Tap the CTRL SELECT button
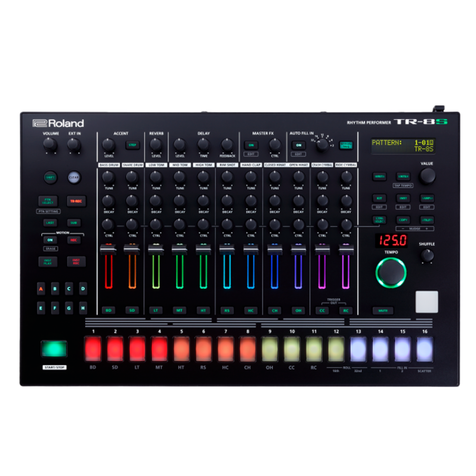476x476 pixels. [379, 220]
